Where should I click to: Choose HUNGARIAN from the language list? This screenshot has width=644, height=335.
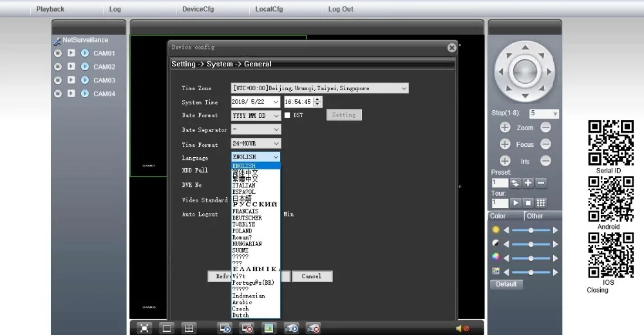pos(247,244)
